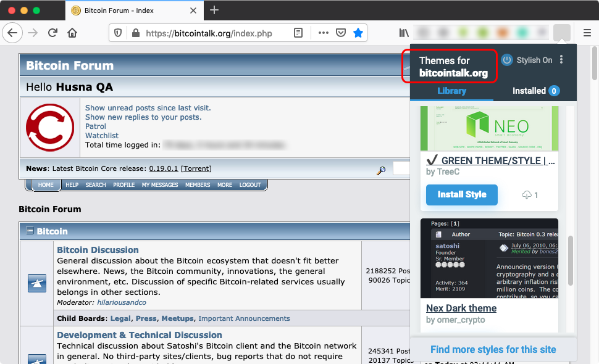This screenshot has width=599, height=364.
Task: Switch to the Library tab in Stylish
Action: [451, 91]
